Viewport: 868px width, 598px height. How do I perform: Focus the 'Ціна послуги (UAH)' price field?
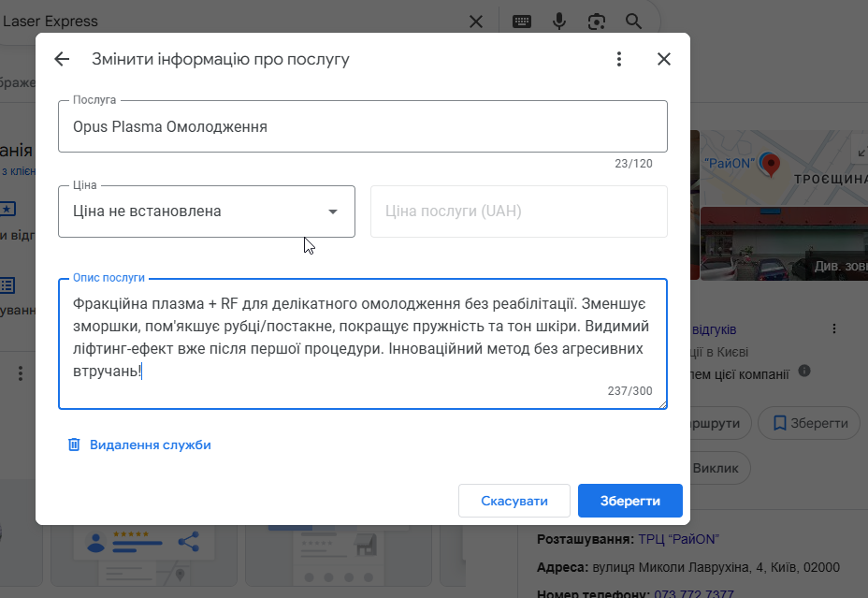[x=518, y=211]
